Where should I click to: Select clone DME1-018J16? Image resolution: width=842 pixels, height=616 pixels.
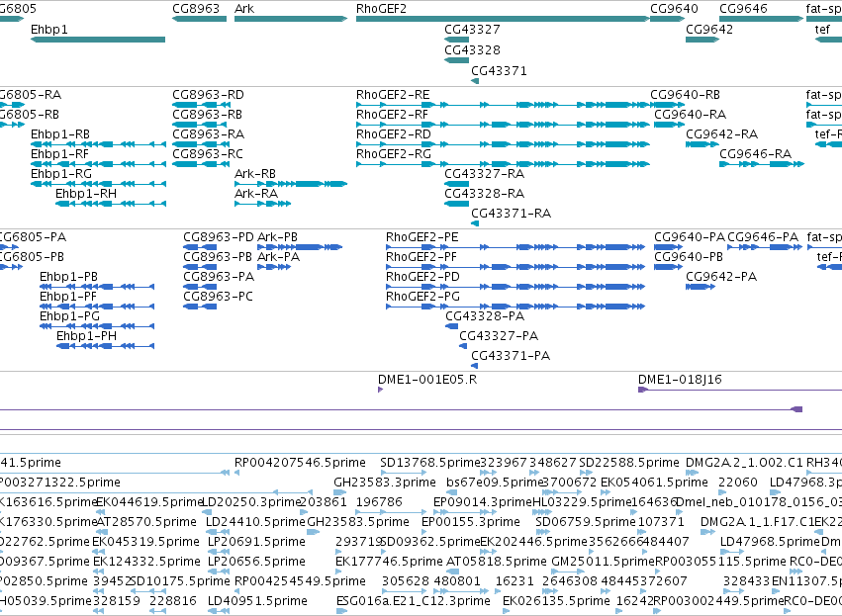point(740,390)
